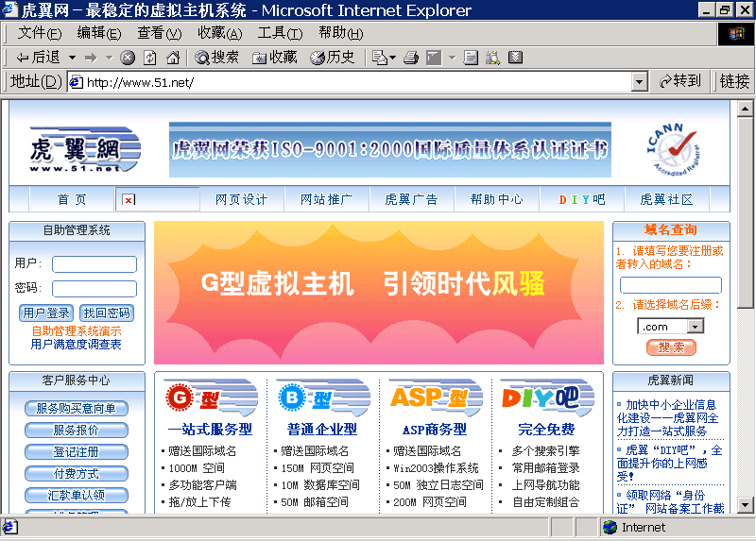Click the vertical scrollbar down arrow
The width and height of the screenshot is (756, 541).
point(745,505)
